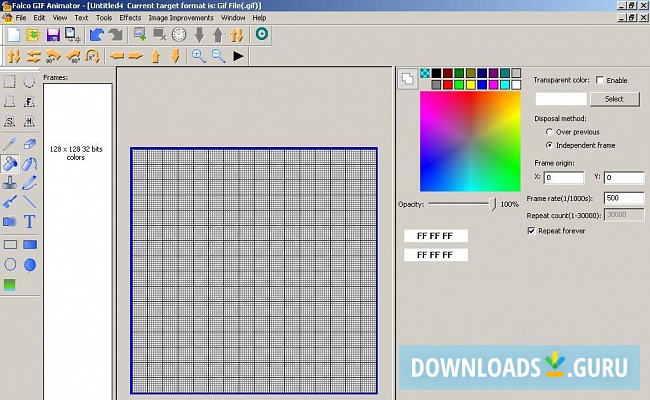The image size is (650, 400).
Task: Choose the black color swatch
Action: (436, 73)
